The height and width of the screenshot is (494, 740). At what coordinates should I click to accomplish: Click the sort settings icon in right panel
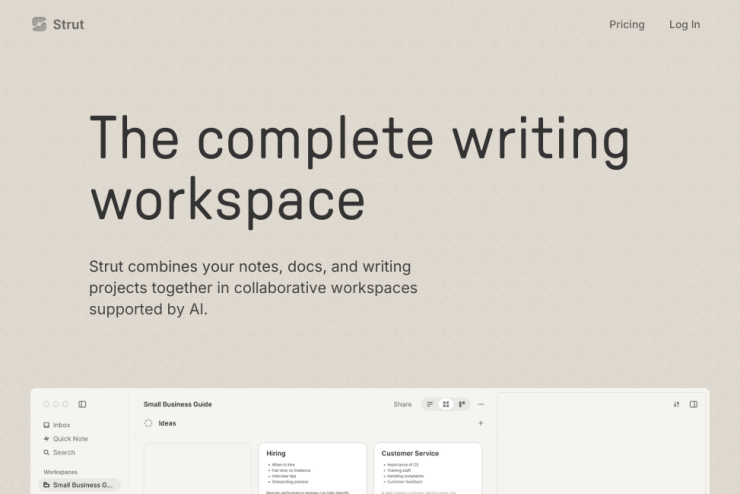coord(676,404)
